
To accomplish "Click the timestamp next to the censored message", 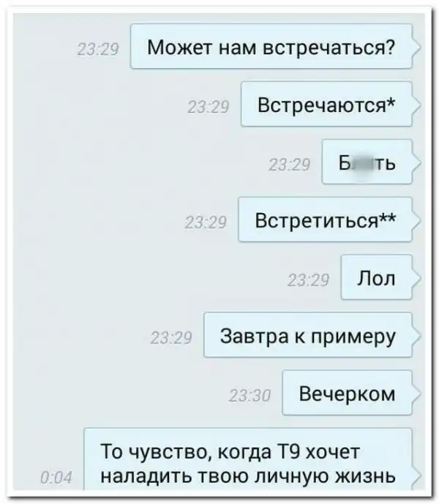I will (290, 165).
